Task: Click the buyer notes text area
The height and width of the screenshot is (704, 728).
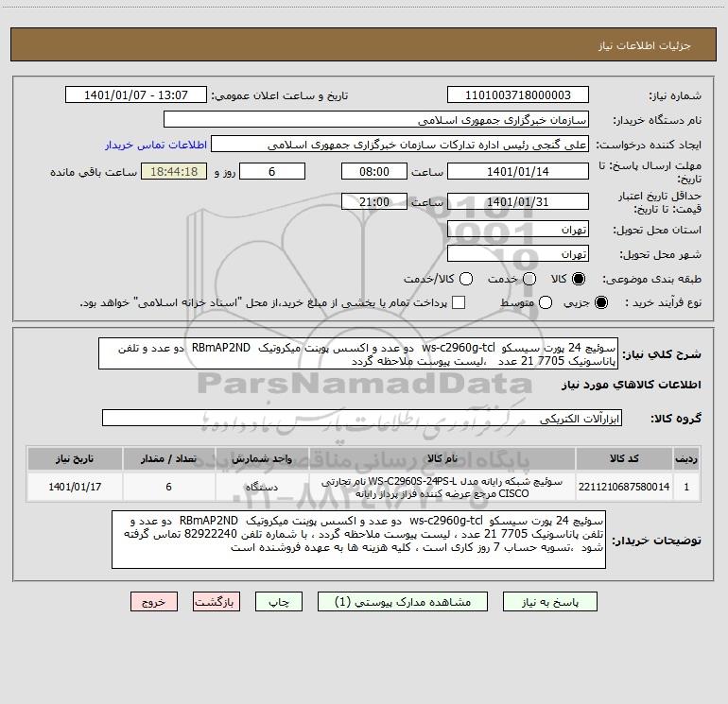Action: (x=358, y=540)
